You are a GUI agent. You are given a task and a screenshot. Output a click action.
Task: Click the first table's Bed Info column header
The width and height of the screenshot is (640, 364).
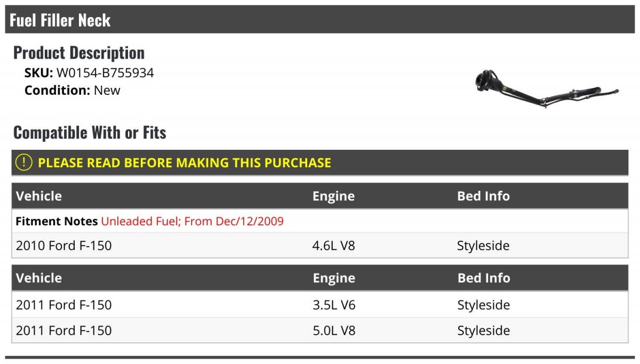(x=483, y=196)
